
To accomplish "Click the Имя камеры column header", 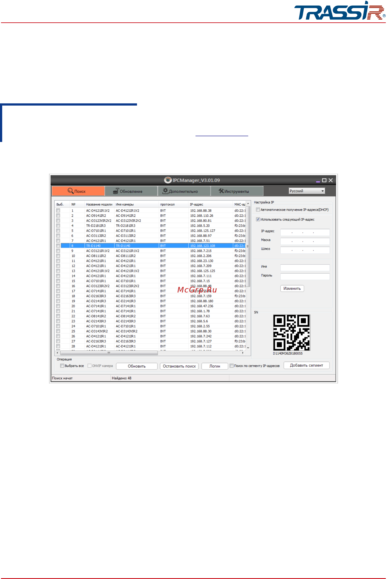I will tap(136, 204).
